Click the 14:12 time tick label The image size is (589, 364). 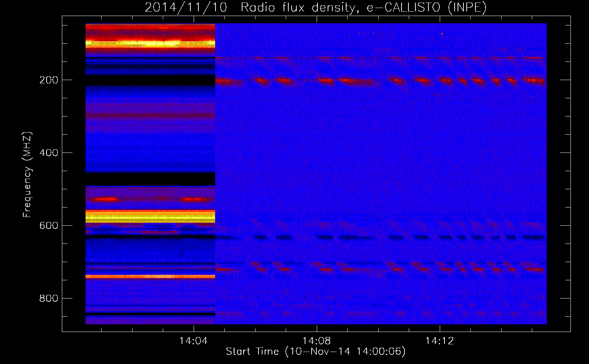coord(440,341)
